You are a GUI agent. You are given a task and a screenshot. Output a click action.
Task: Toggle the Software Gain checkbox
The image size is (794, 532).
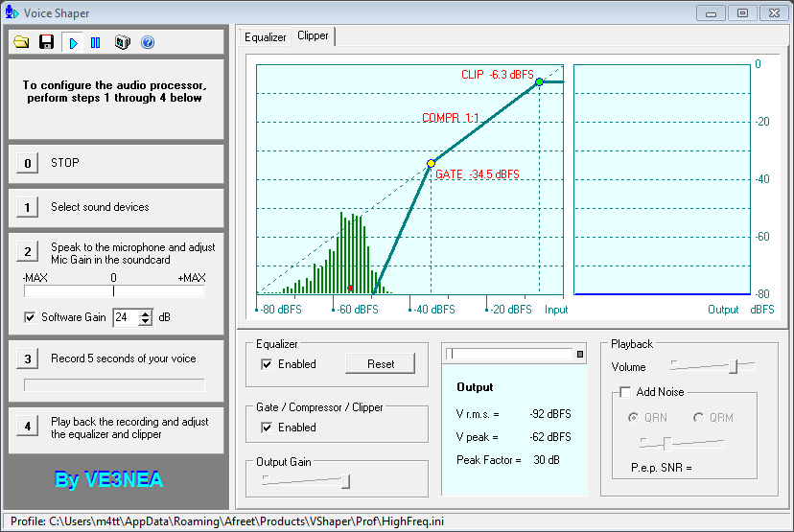(x=30, y=317)
